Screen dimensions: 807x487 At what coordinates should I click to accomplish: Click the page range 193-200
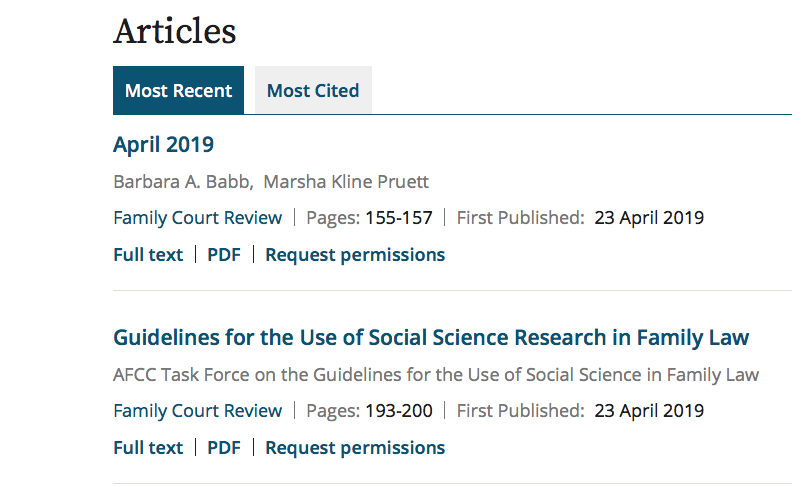pyautogui.click(x=397, y=411)
